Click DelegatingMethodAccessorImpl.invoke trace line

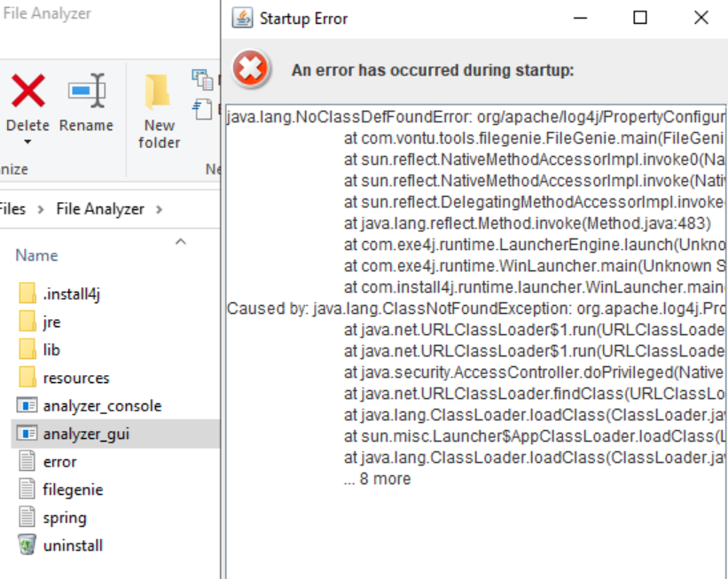535,202
